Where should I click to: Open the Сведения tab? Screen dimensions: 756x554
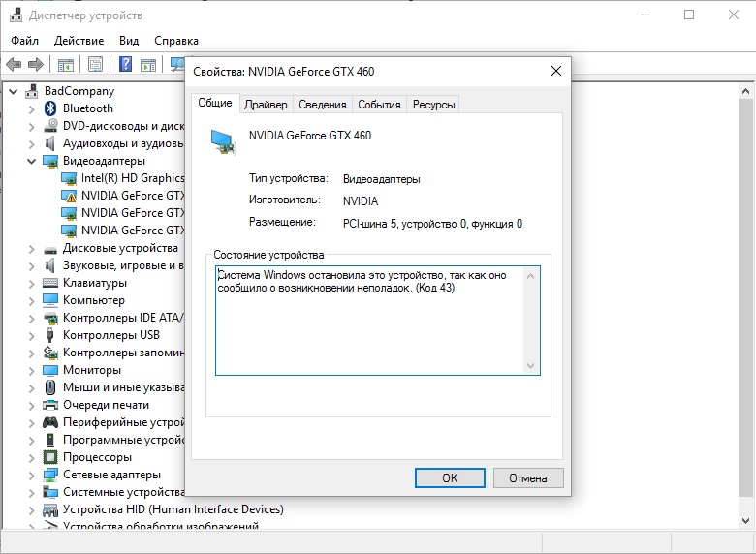[323, 105]
